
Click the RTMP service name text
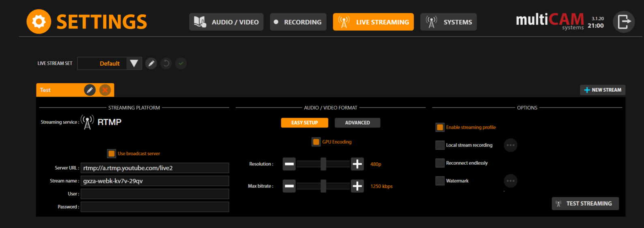[x=110, y=122]
